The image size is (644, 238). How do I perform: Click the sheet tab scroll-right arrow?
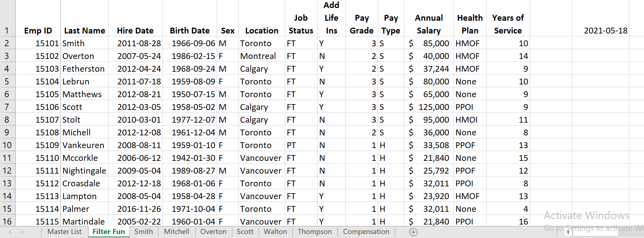23,232
